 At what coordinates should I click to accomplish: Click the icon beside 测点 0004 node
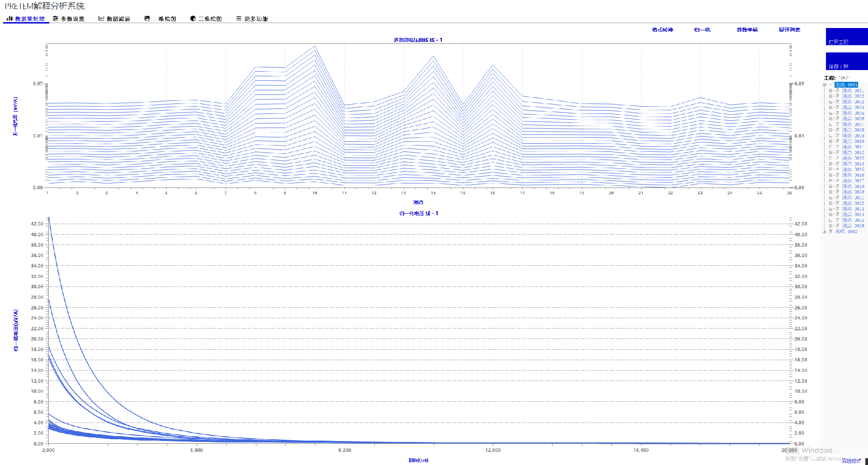pos(837,108)
